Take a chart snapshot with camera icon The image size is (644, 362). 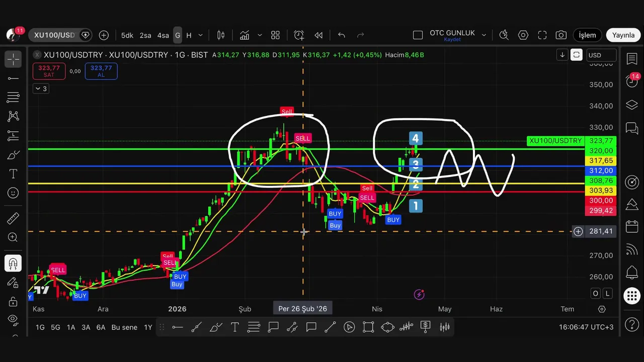(561, 35)
